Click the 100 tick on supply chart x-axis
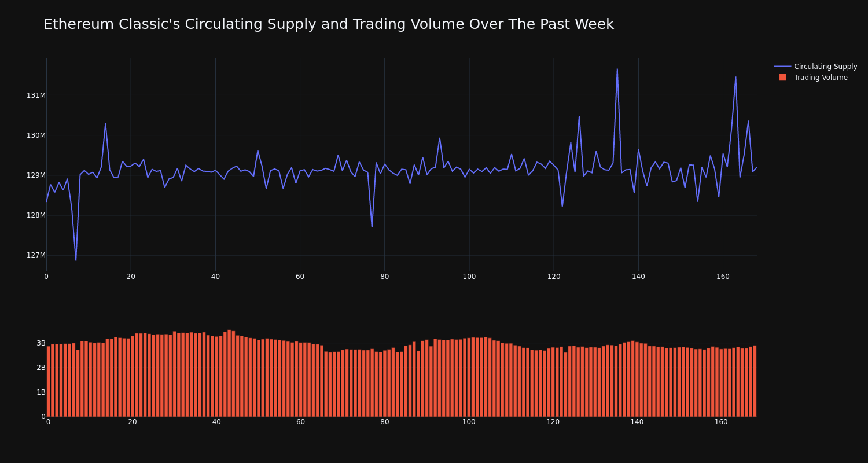Viewport: 868px width, 463px height. [x=469, y=277]
